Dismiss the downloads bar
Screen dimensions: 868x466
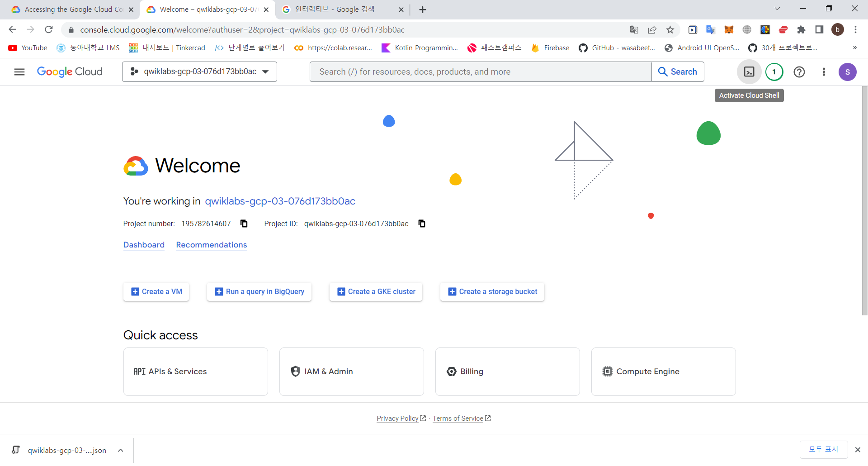click(858, 450)
